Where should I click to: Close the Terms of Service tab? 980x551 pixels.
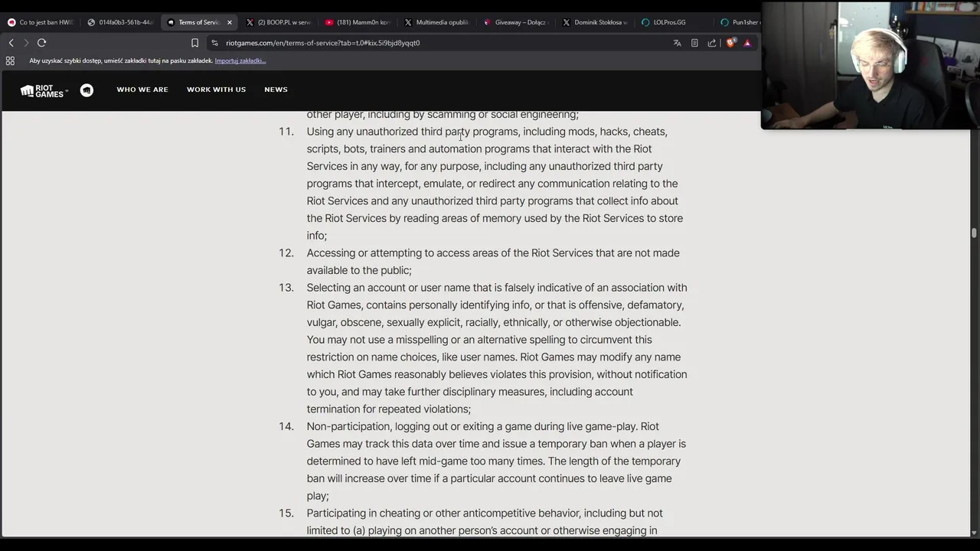click(x=229, y=22)
